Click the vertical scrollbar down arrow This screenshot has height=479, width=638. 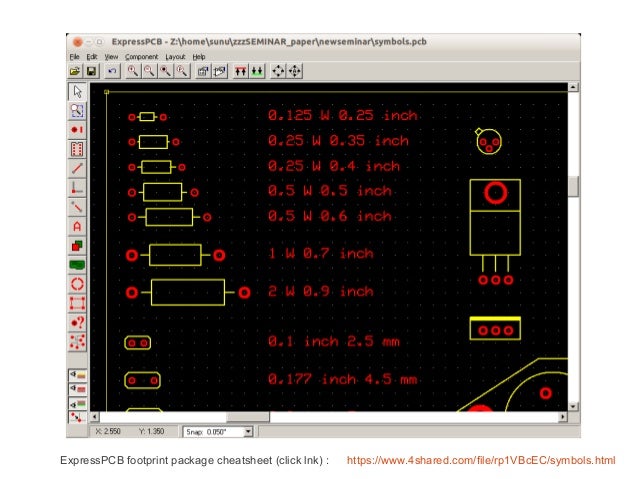coord(573,406)
